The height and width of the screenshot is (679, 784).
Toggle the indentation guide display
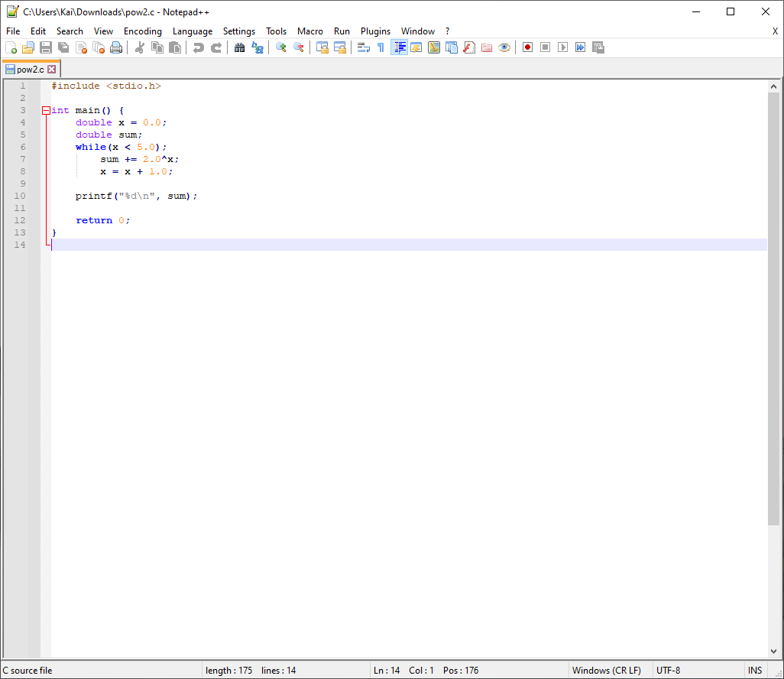pyautogui.click(x=399, y=47)
